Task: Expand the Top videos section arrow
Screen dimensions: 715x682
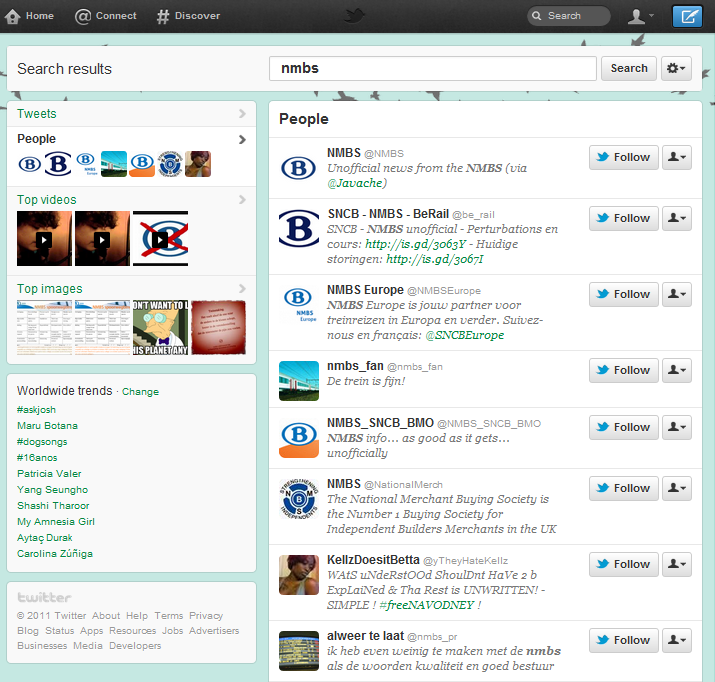Action: click(241, 200)
